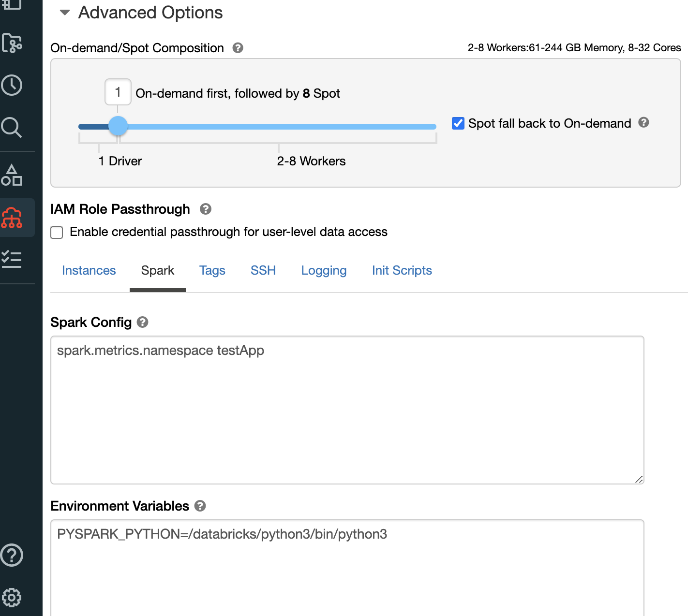Open Search from the sidebar
Viewport: 688px width, 616px height.
pyautogui.click(x=12, y=128)
